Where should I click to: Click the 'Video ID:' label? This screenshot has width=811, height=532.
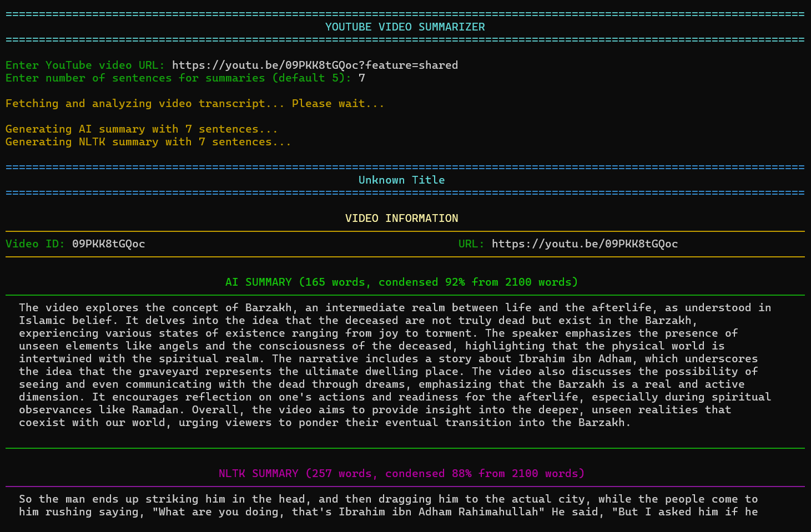coord(35,244)
